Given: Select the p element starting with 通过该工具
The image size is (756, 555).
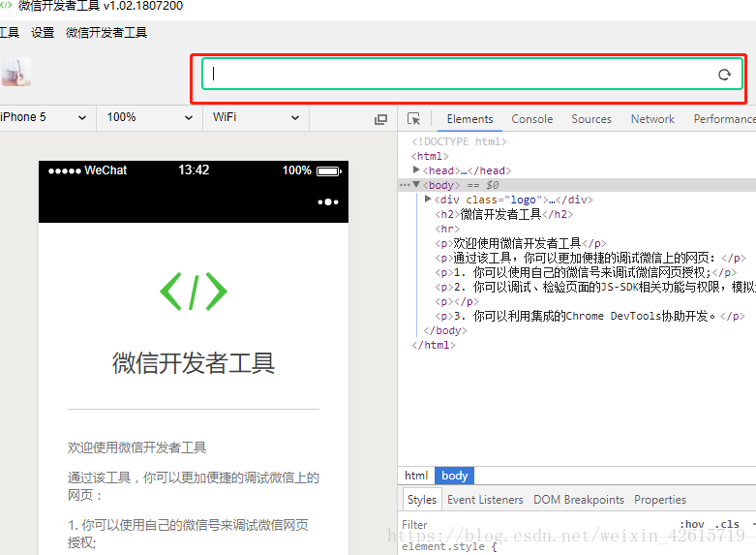Looking at the screenshot, I should 590,258.
